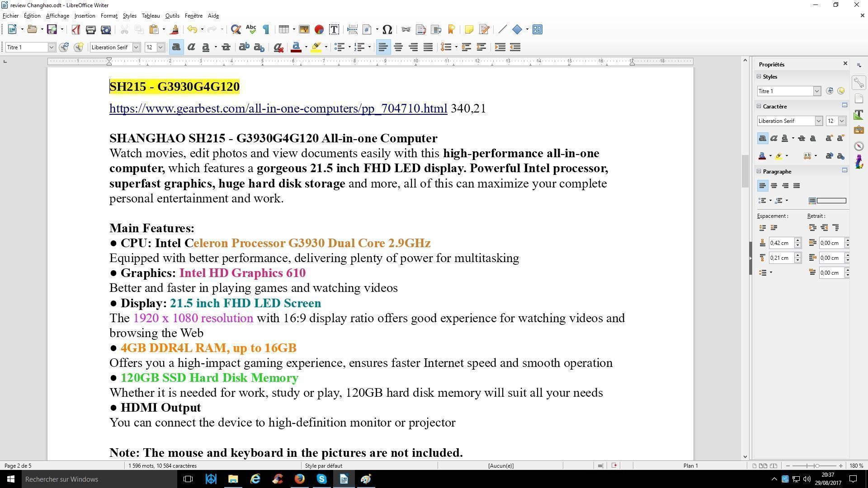The image size is (868, 488).
Task: Open the font size dropdown in toolbar
Action: [160, 47]
